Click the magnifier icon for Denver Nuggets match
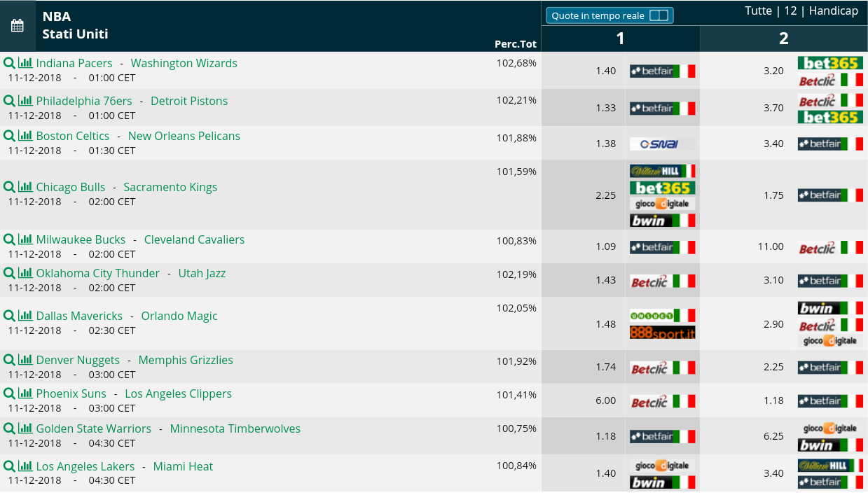 pos(9,360)
